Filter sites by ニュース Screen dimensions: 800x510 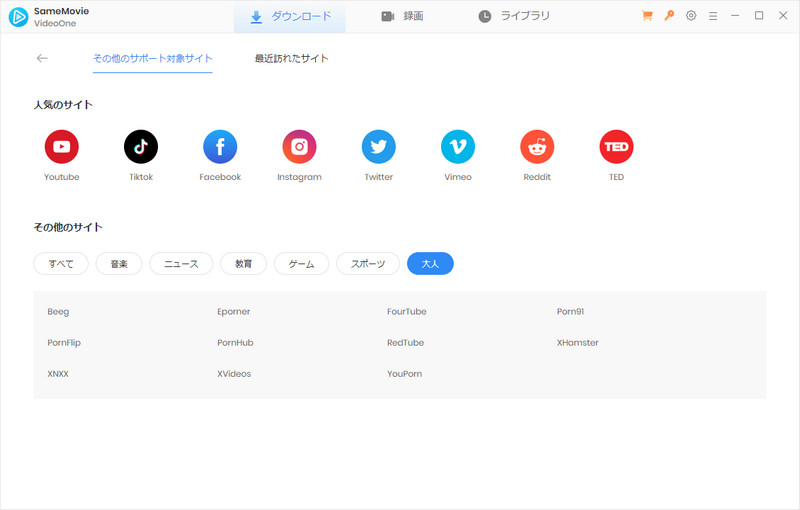coord(181,264)
